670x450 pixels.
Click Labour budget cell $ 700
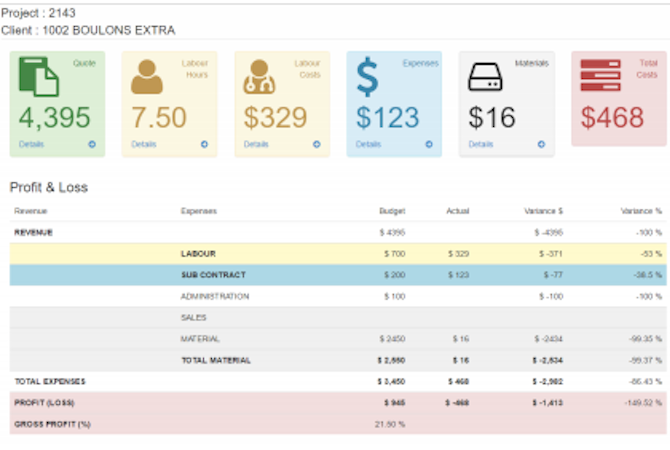click(x=394, y=254)
